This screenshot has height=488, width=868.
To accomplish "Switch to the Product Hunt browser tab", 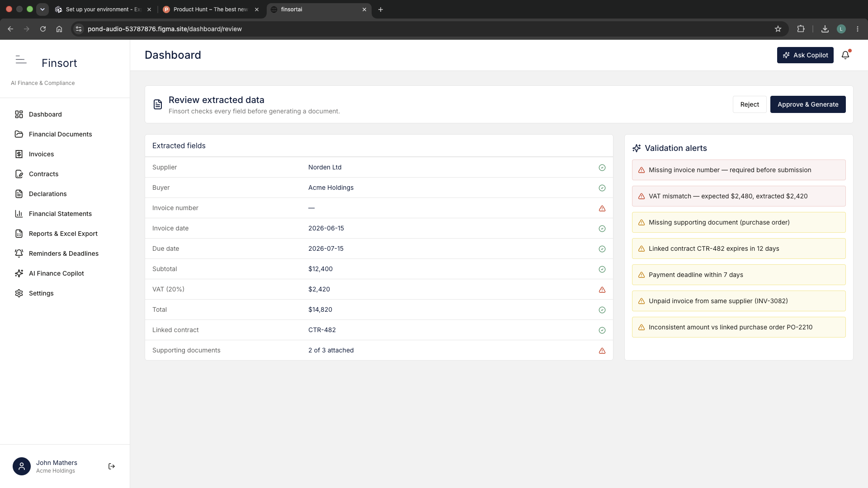I will tap(210, 9).
